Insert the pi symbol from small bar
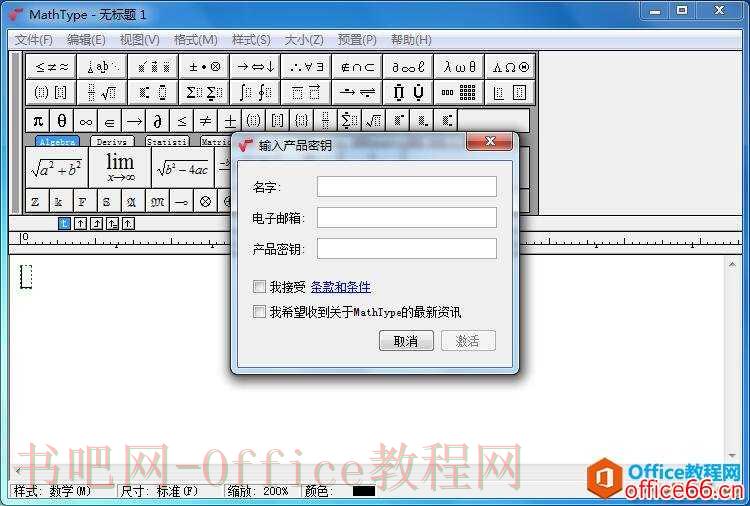Viewport: 750px width, 506px height. point(38,121)
